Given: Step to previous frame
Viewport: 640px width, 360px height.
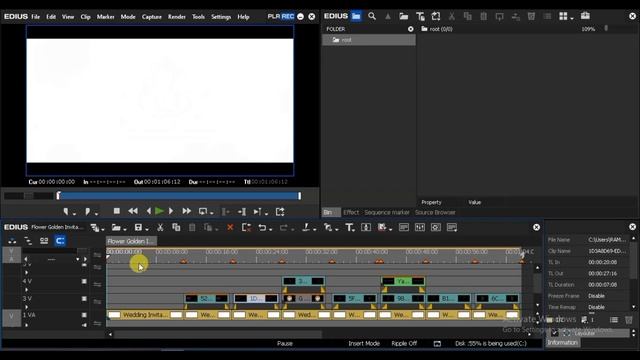Looking at the screenshot, I should (149, 211).
